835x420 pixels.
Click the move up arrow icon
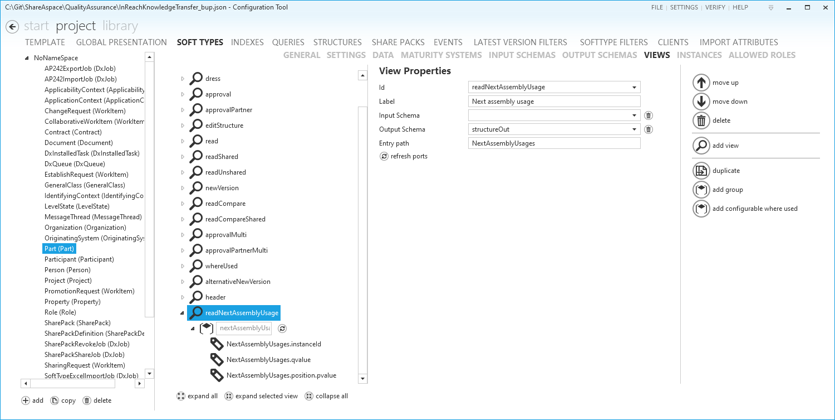(701, 83)
